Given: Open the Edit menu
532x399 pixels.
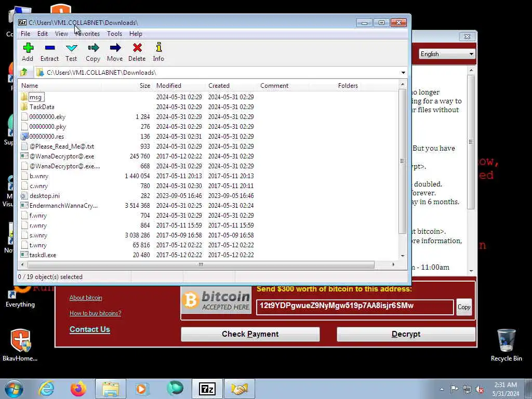Looking at the screenshot, I should coord(43,34).
